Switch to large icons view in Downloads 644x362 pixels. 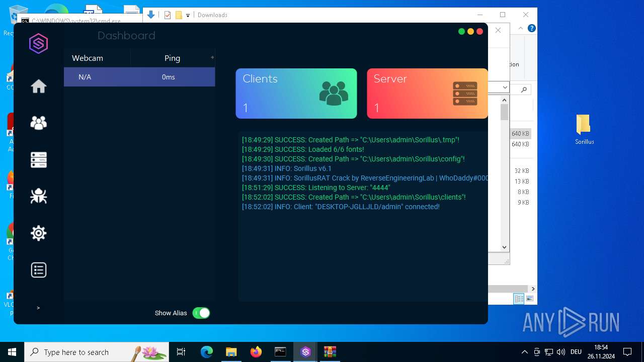529,299
